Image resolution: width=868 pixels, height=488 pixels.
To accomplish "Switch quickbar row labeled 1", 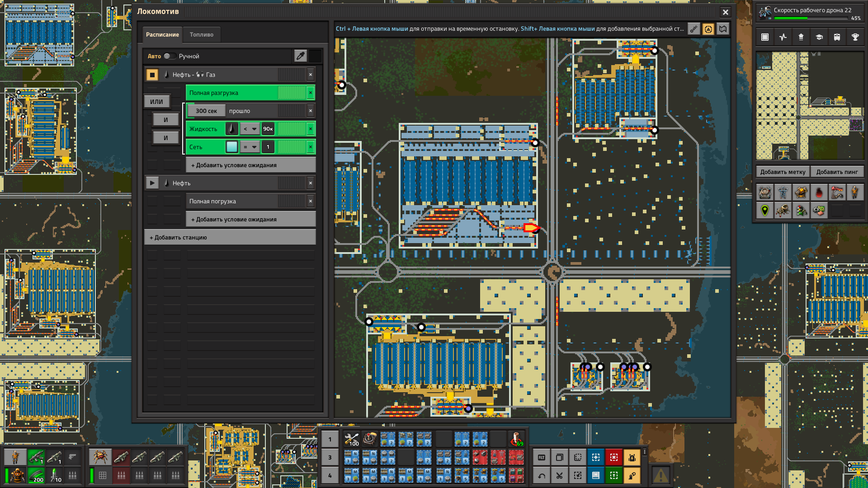I will (330, 439).
